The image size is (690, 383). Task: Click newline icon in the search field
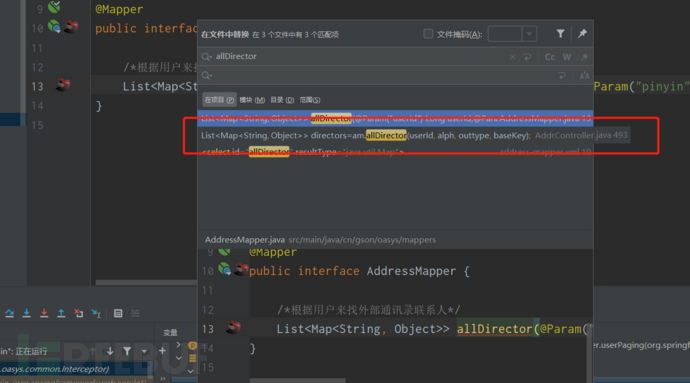527,57
